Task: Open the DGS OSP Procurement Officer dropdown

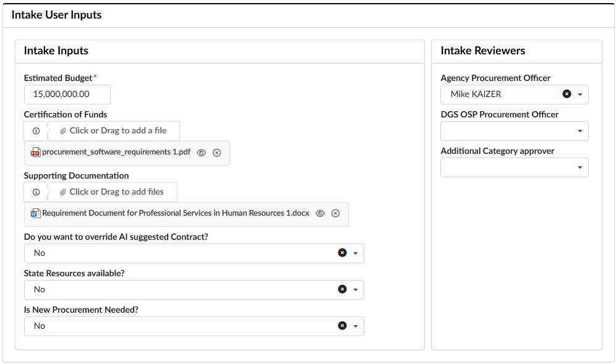Action: [514, 131]
